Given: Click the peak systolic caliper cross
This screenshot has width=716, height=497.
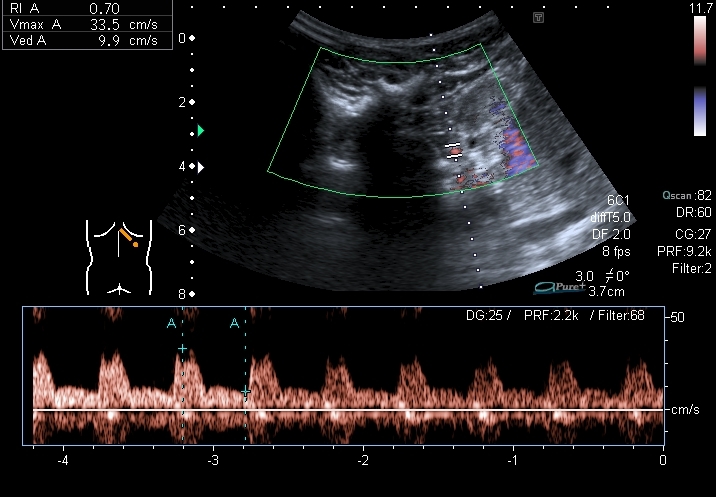Looking at the screenshot, I should pos(182,349).
